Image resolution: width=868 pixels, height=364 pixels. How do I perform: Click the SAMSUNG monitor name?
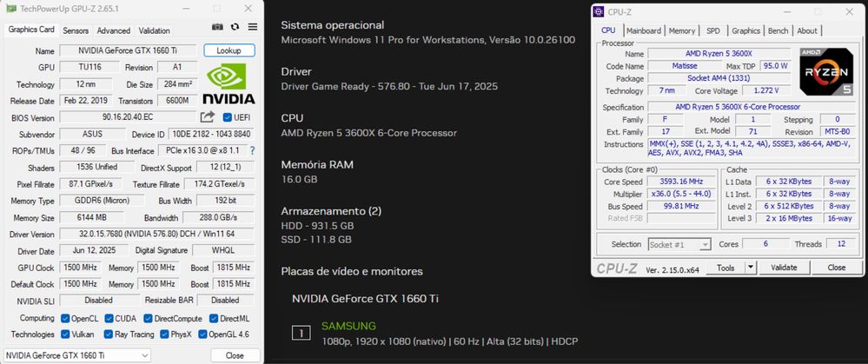pyautogui.click(x=348, y=326)
